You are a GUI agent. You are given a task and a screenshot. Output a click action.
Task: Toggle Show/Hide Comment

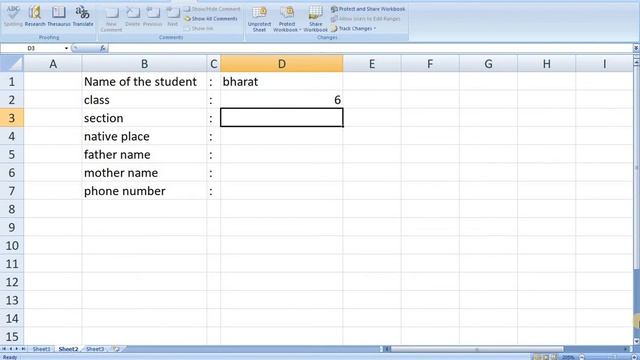click(x=212, y=9)
